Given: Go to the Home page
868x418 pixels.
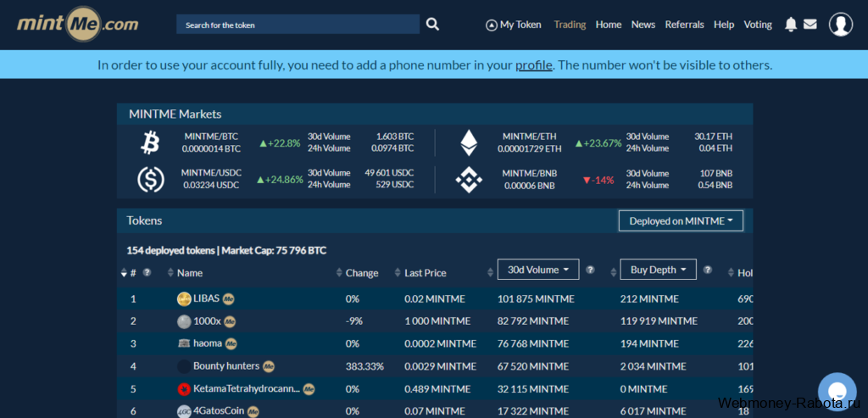Looking at the screenshot, I should pos(609,25).
